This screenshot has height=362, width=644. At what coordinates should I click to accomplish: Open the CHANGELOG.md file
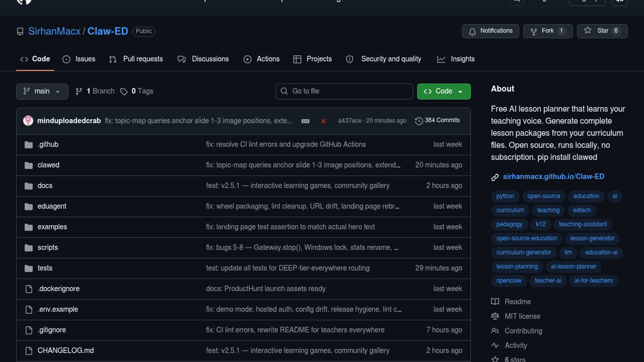(65, 350)
